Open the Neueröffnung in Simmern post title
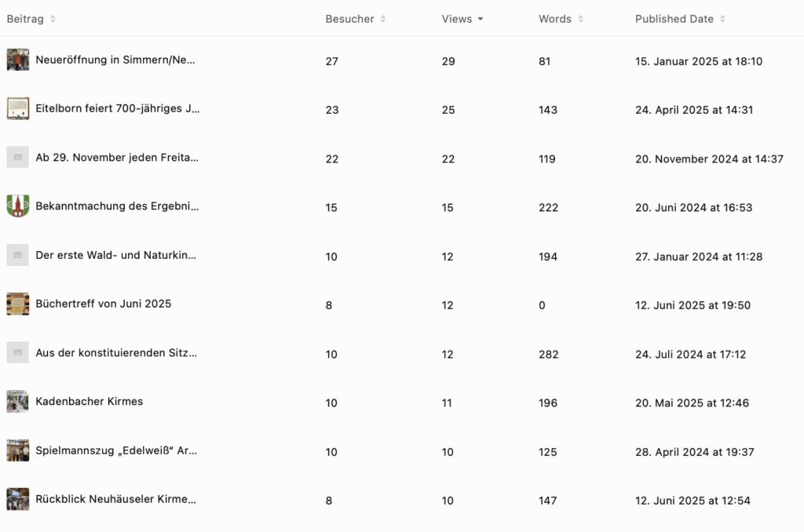This screenshot has height=532, width=804. coord(115,60)
